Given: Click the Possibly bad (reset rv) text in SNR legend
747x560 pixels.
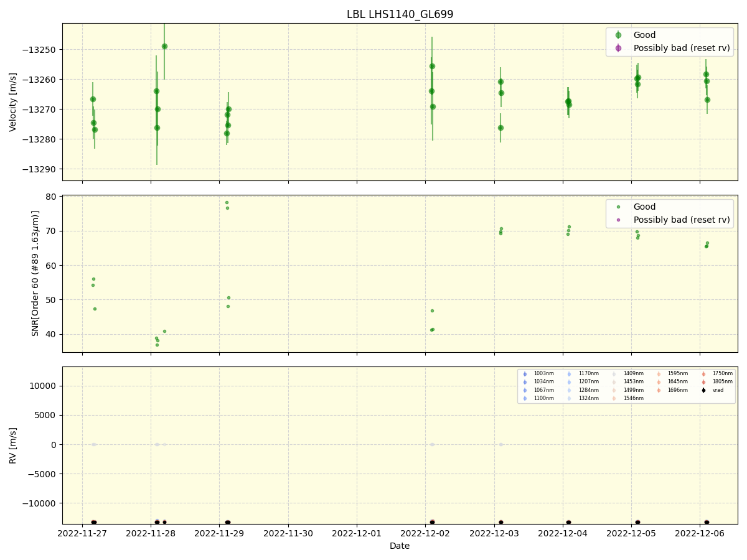Looking at the screenshot, I should [x=682, y=220].
